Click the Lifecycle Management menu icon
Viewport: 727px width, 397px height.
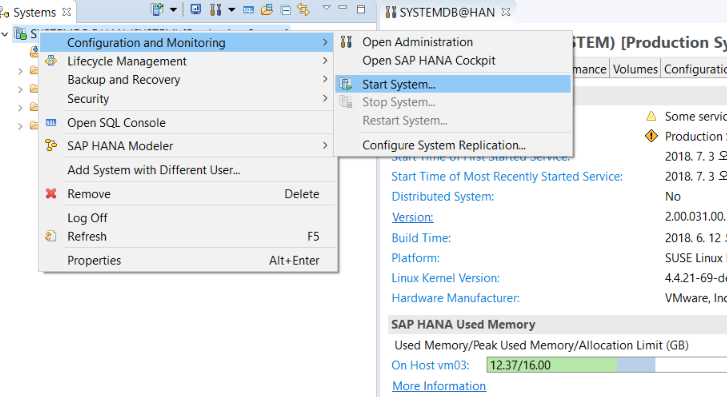tap(51, 61)
